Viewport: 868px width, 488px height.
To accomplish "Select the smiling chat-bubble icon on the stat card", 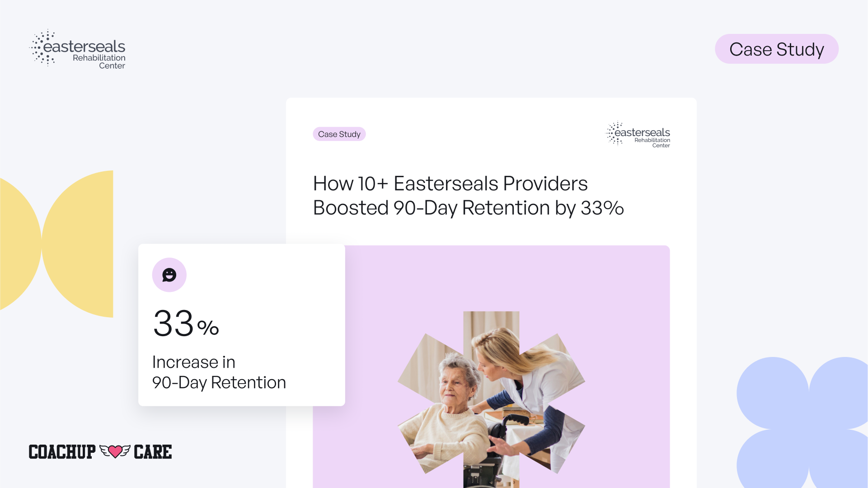I will [x=169, y=275].
